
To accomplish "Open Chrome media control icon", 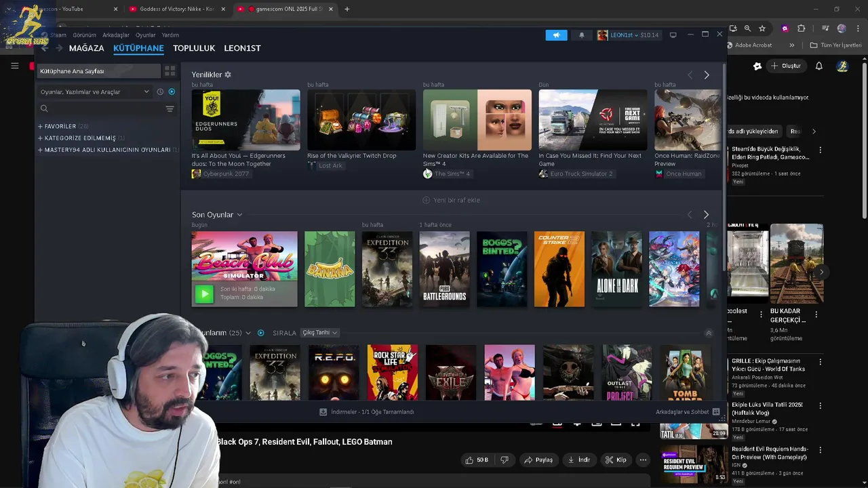I will tap(825, 28).
